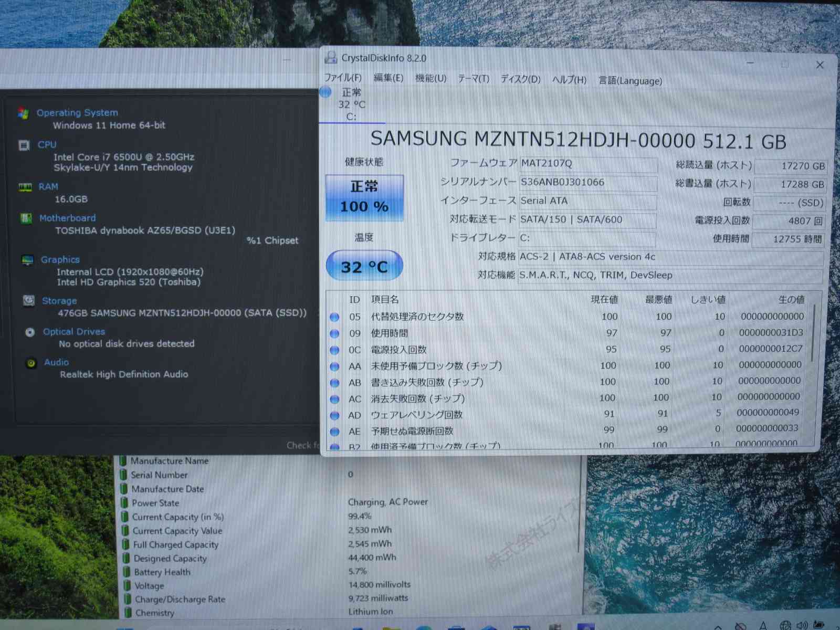Click the Storage drive icon

pos(29,300)
